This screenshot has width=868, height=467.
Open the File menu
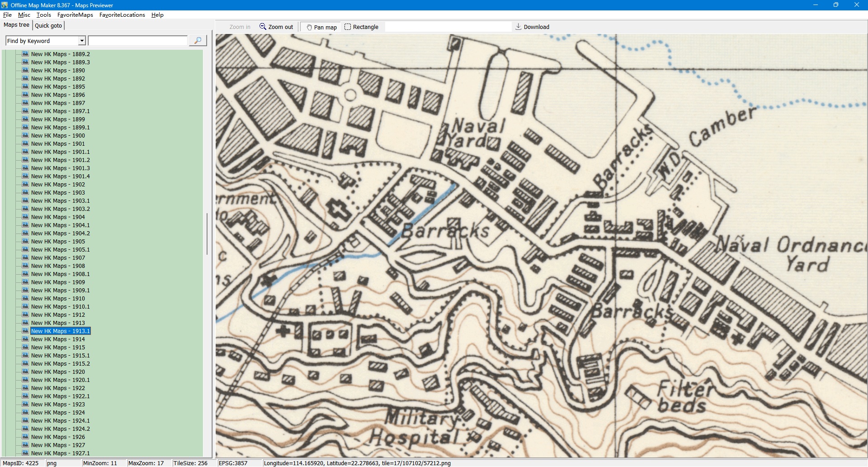click(x=7, y=15)
